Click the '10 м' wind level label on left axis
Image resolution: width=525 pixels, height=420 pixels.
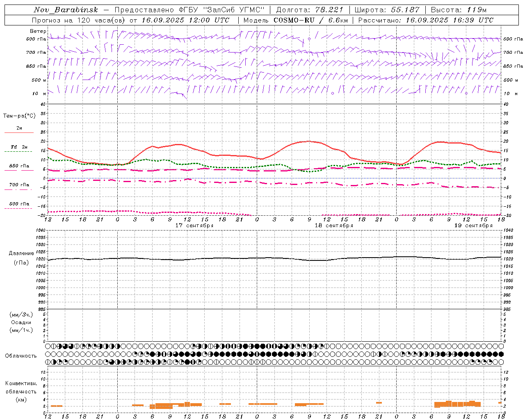(39, 94)
